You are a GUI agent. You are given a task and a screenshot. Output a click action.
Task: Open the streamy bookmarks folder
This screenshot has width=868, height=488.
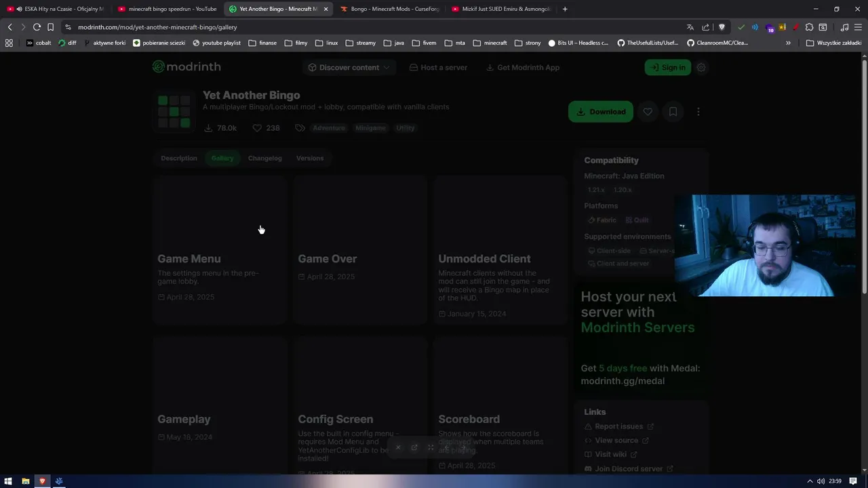point(360,43)
